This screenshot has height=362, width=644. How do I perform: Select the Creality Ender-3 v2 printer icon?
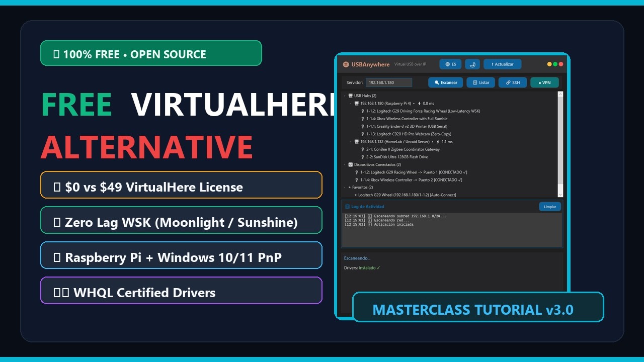pyautogui.click(x=363, y=126)
